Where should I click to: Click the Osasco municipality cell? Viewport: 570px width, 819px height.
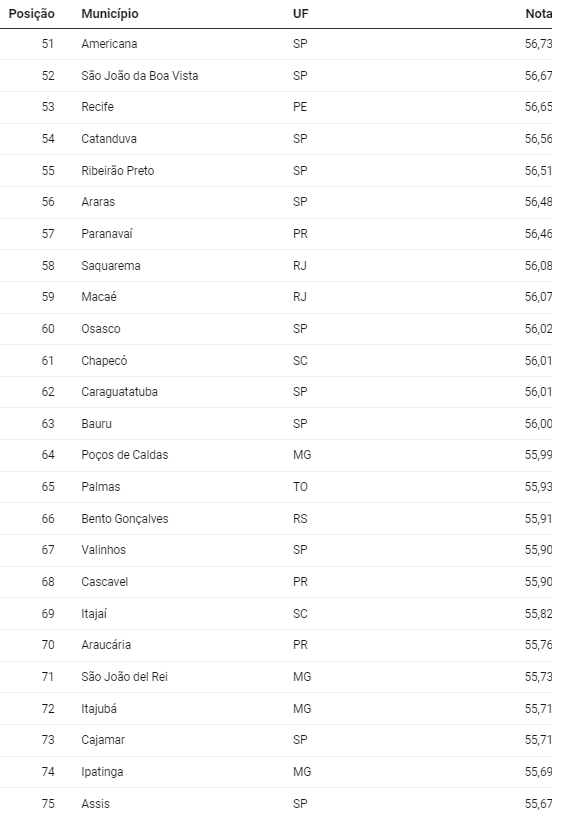coord(101,329)
